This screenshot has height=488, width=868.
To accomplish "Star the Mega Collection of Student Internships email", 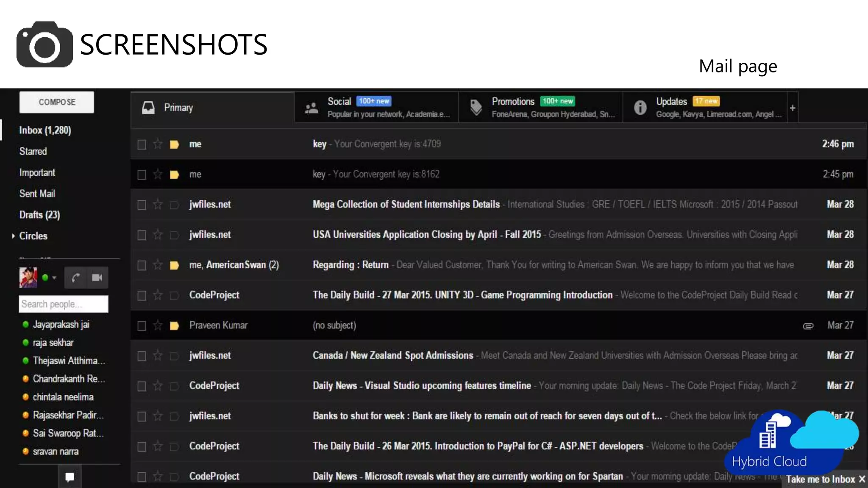I will click(x=158, y=205).
